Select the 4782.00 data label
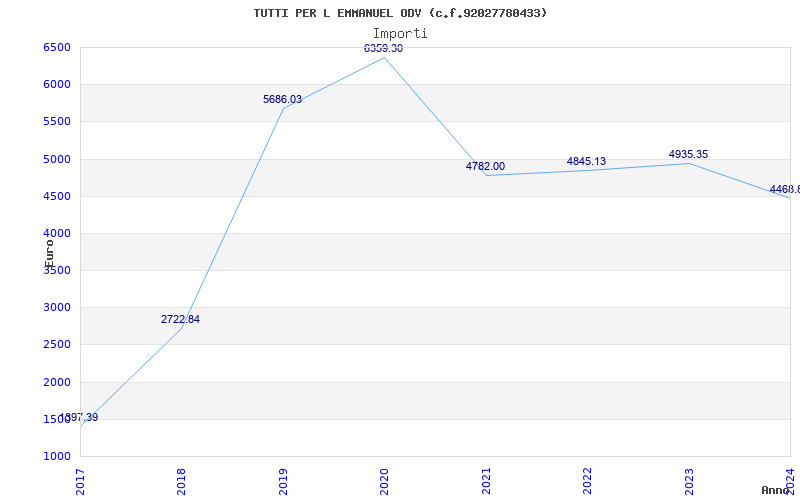Viewport: 800px width, 500px height. (x=485, y=166)
